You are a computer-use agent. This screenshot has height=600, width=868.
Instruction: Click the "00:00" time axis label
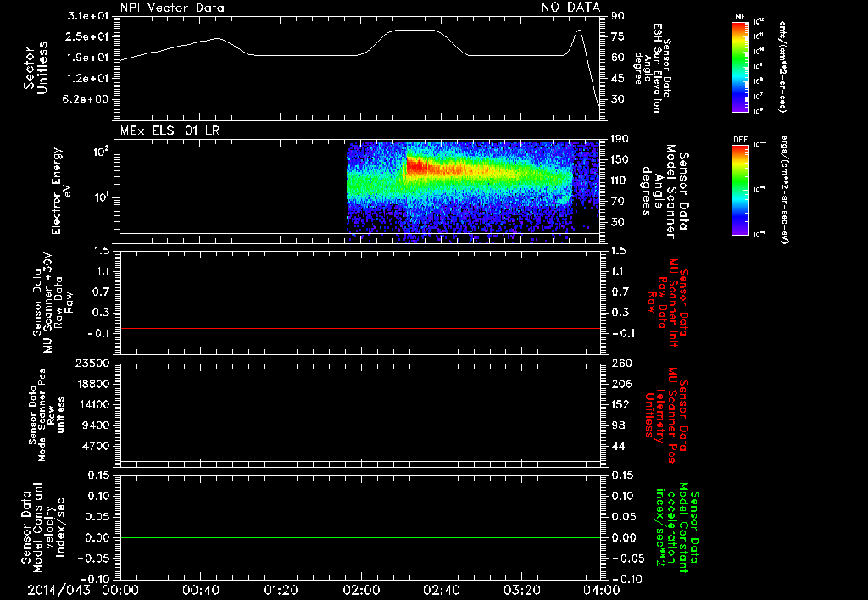[120, 590]
